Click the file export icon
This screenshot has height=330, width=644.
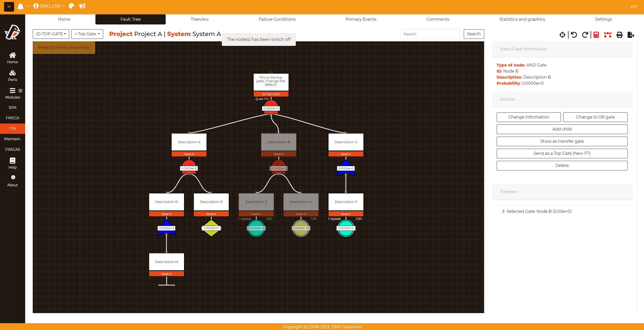[x=631, y=35]
